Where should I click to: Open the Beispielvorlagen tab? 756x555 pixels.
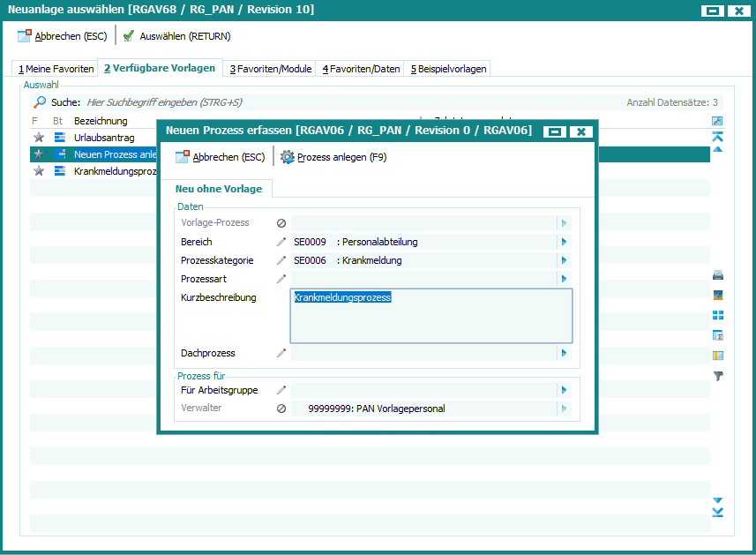pos(447,69)
